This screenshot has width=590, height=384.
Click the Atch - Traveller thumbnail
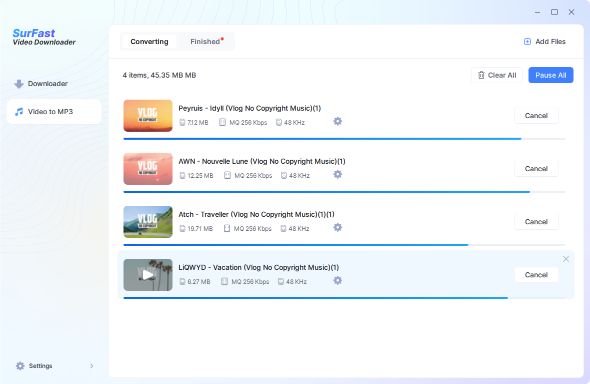[x=148, y=222]
